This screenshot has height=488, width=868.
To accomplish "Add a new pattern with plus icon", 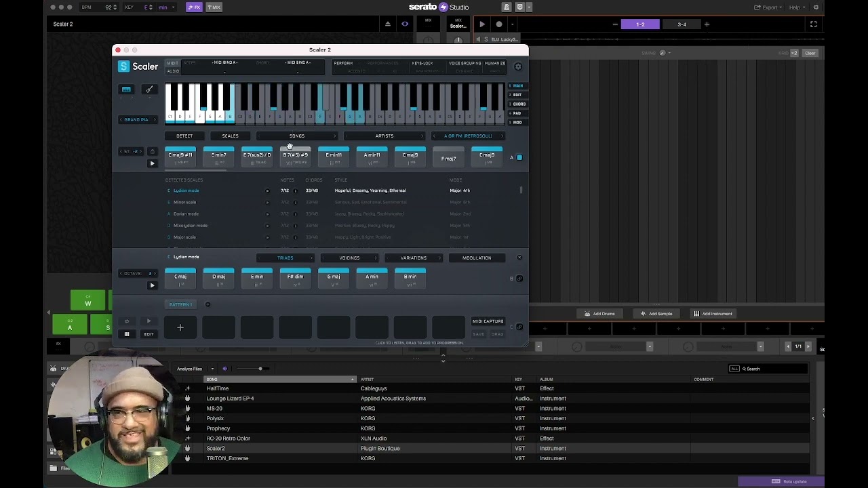I will tap(208, 304).
